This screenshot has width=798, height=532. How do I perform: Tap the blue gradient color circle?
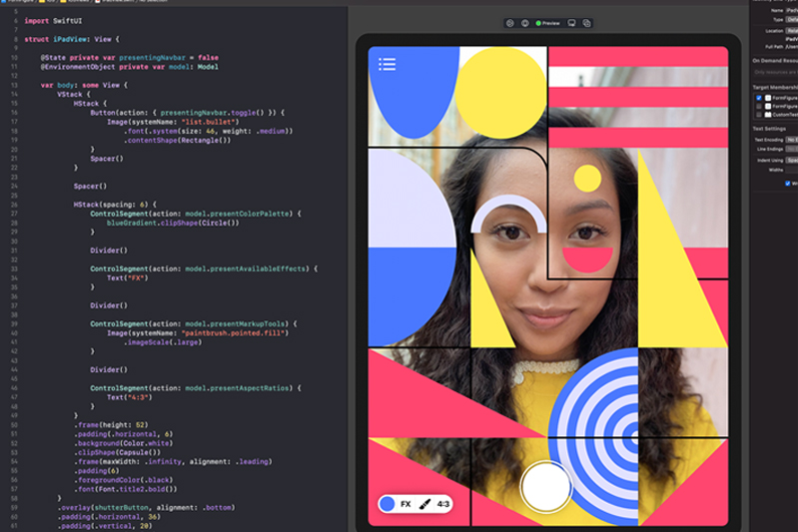coord(388,504)
